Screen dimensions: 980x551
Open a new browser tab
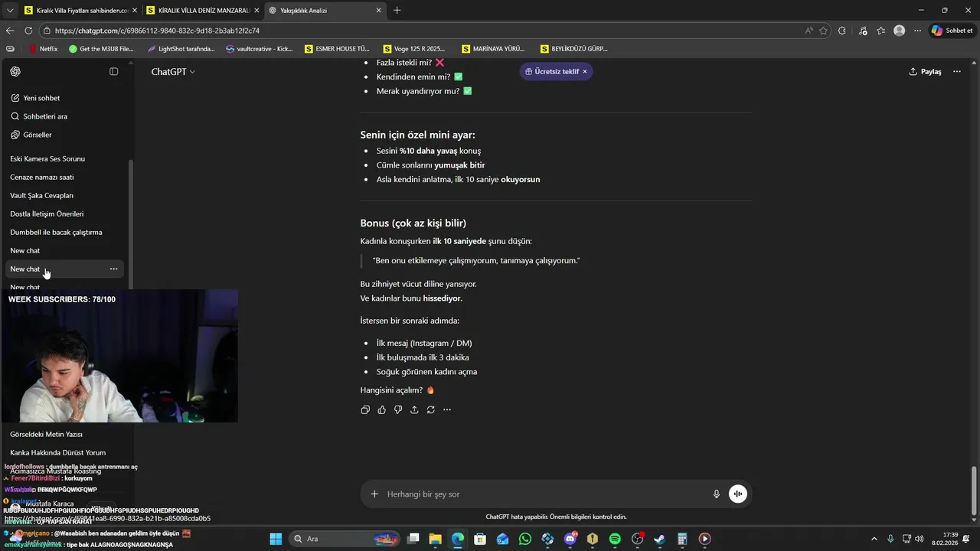pyautogui.click(x=397, y=10)
